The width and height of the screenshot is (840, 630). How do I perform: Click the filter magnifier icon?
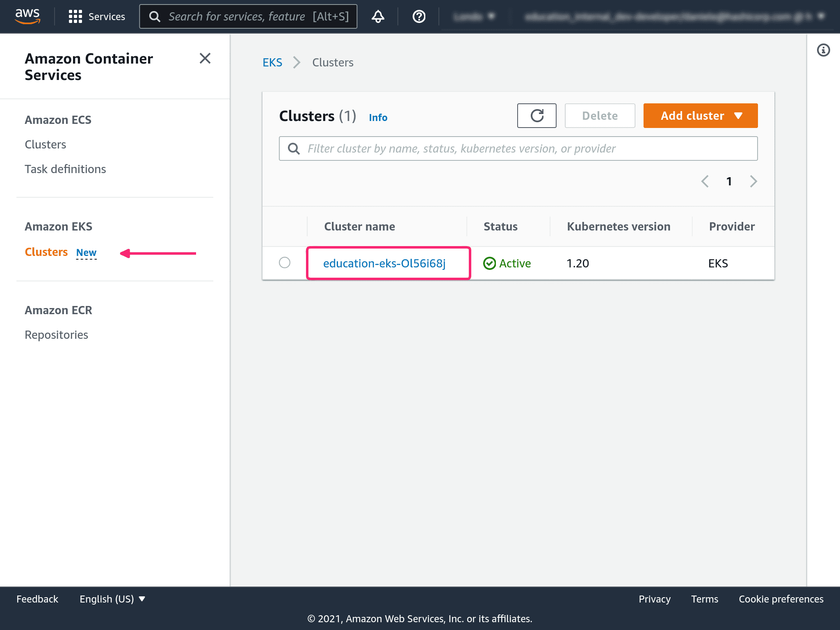click(294, 148)
